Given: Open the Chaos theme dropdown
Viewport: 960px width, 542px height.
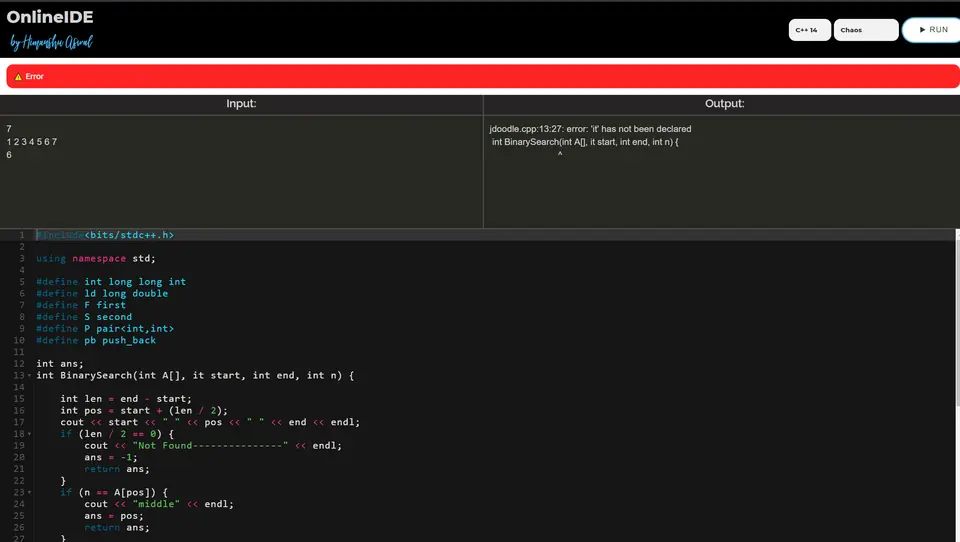Looking at the screenshot, I should point(866,29).
